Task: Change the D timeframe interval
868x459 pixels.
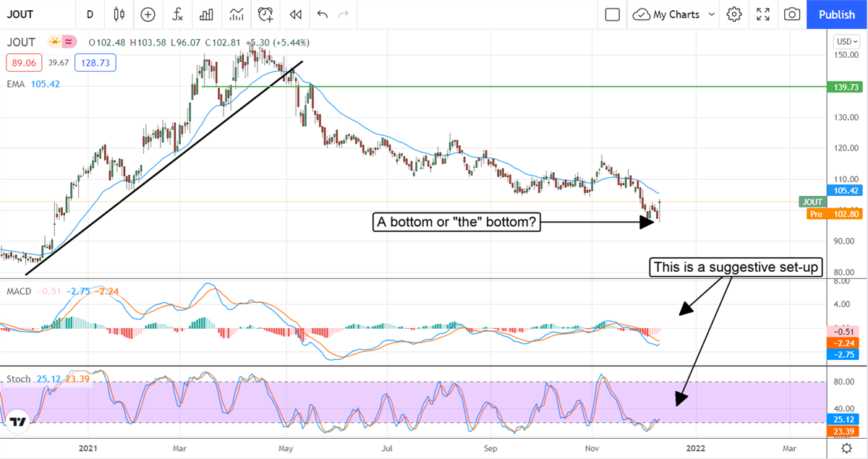Action: pos(90,14)
